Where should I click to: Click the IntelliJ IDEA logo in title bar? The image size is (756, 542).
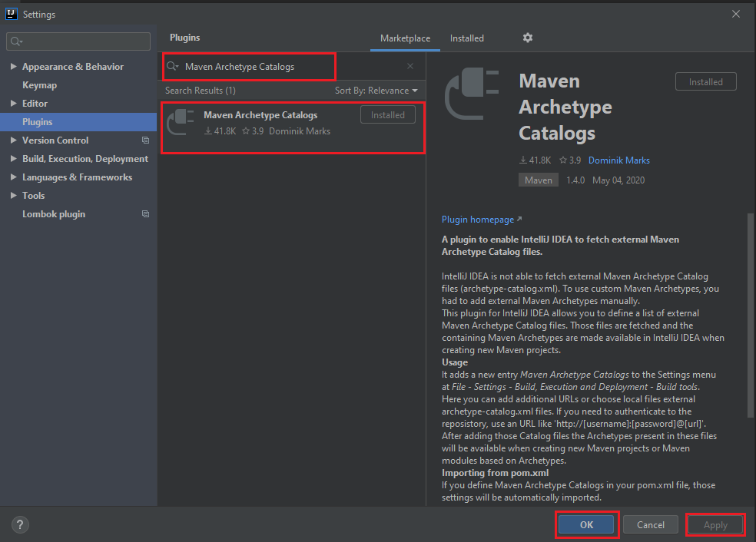12,14
